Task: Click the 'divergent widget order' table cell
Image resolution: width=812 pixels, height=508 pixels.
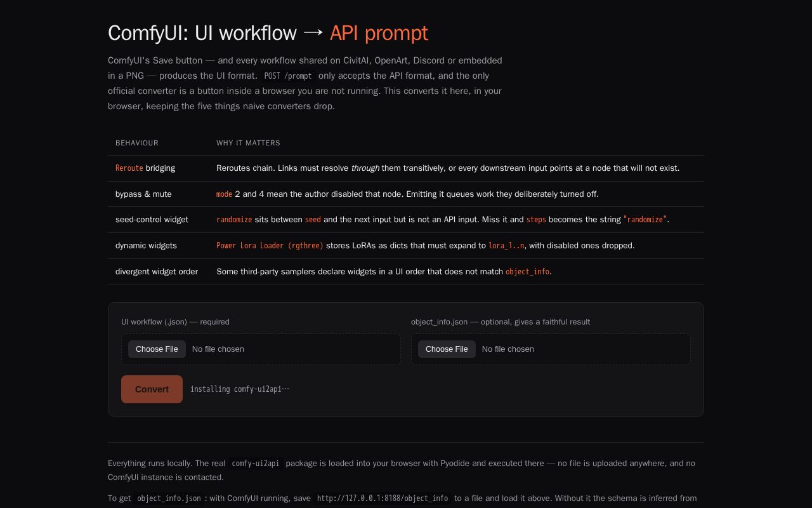Action: pos(158,272)
